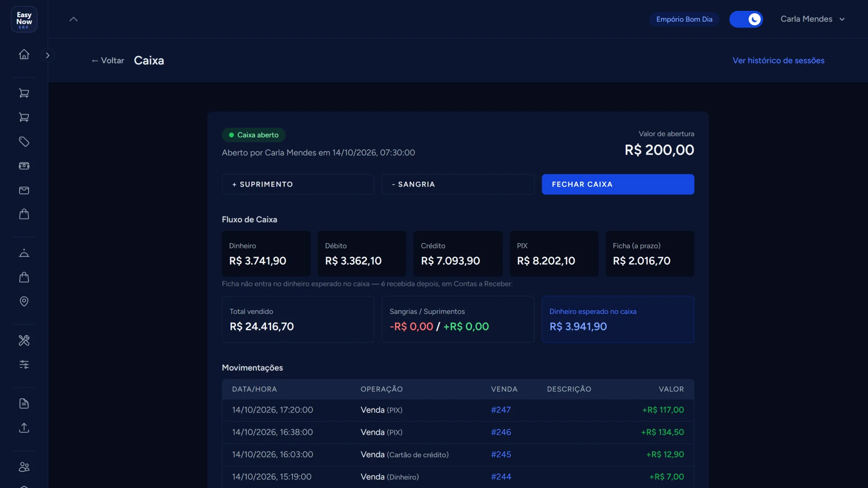Click the upload arrow icon in the sidebar
This screenshot has width=868, height=488.
[x=24, y=427]
